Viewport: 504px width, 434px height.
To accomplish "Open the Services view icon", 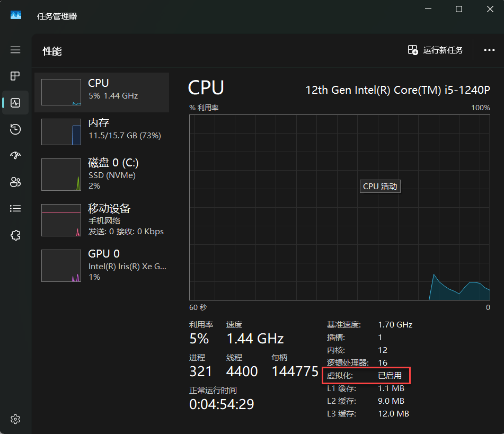I will tap(15, 235).
